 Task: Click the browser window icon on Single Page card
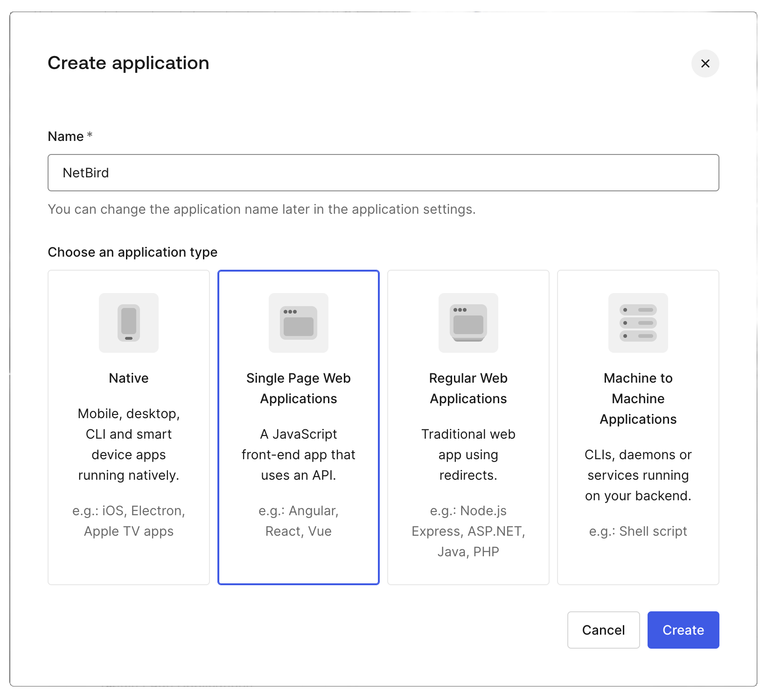298,323
